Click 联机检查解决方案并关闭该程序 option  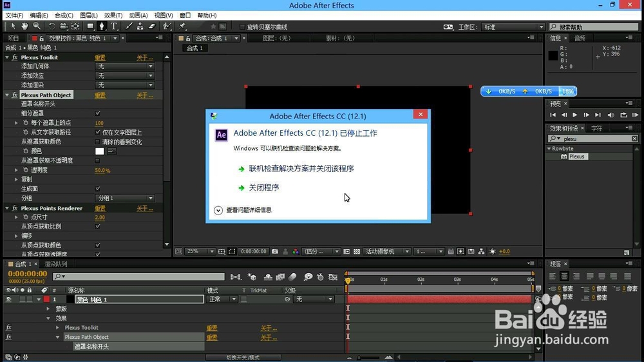[x=301, y=169]
